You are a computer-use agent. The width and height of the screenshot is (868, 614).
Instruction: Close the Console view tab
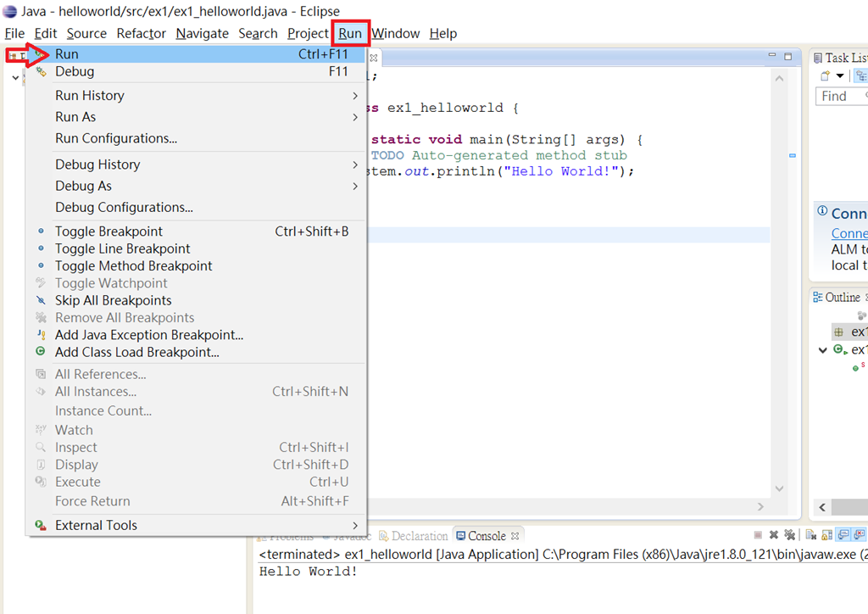click(515, 536)
